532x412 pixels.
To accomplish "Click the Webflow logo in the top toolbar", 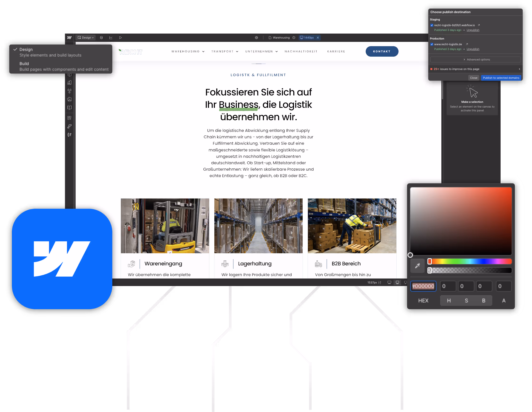I will coord(69,38).
